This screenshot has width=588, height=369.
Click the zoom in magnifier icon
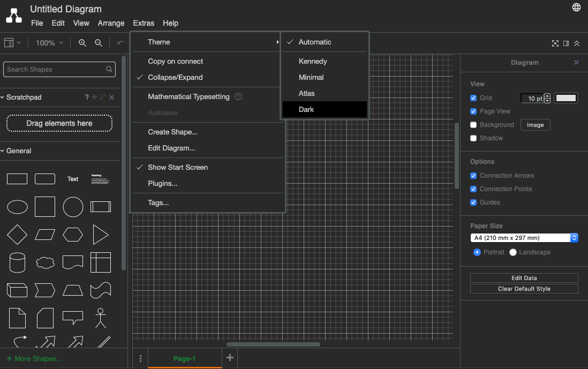(x=82, y=43)
